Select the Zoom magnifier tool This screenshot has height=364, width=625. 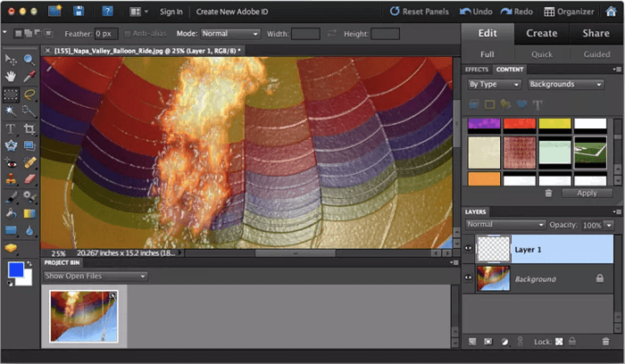29,60
